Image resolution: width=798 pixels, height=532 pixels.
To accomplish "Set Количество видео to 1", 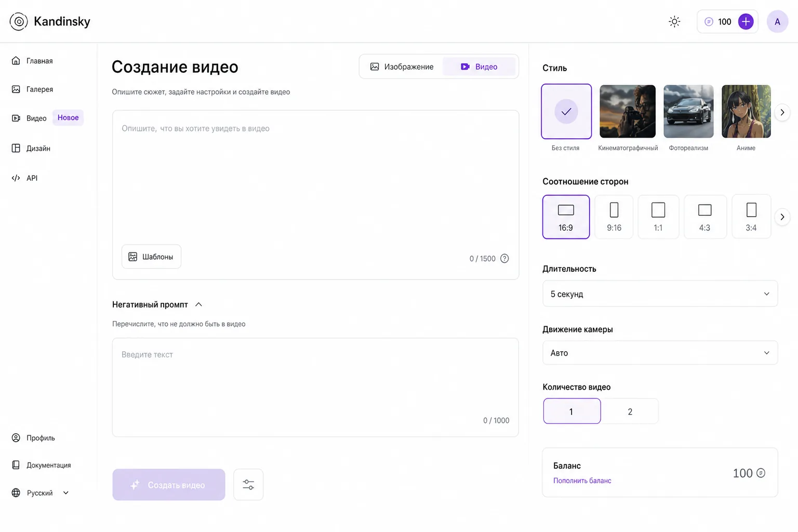I will pyautogui.click(x=572, y=411).
